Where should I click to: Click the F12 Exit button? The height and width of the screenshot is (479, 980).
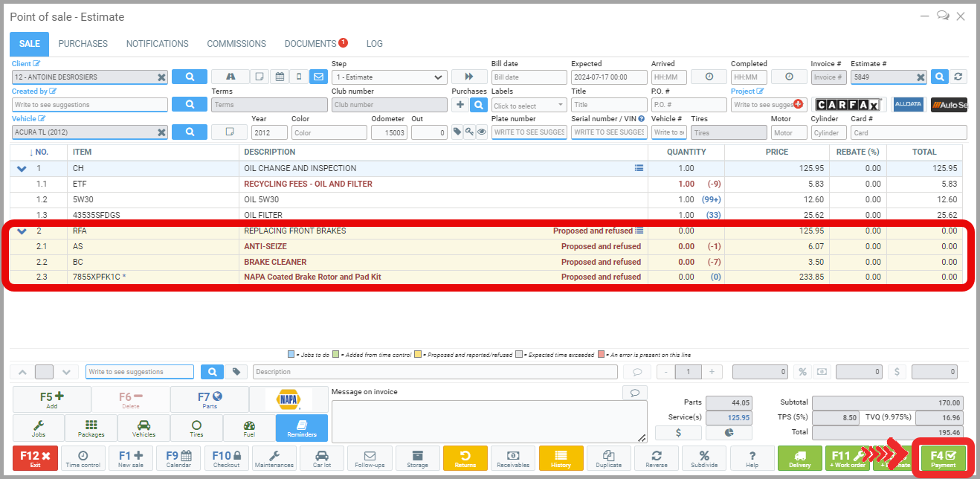pyautogui.click(x=35, y=458)
